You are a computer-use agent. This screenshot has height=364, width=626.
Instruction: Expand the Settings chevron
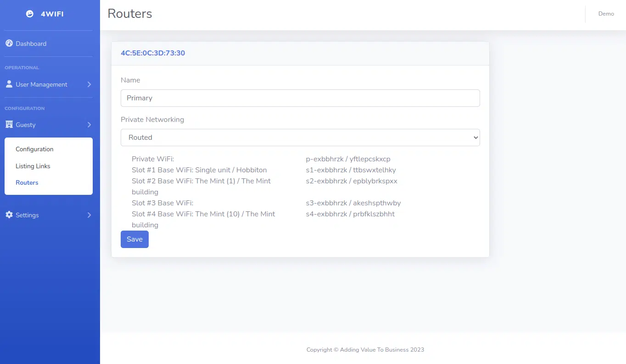click(x=89, y=215)
